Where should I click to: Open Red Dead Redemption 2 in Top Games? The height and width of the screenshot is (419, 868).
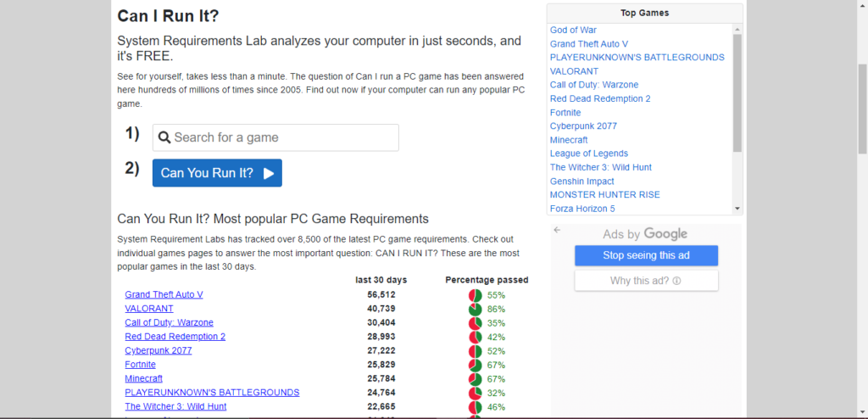pos(600,98)
